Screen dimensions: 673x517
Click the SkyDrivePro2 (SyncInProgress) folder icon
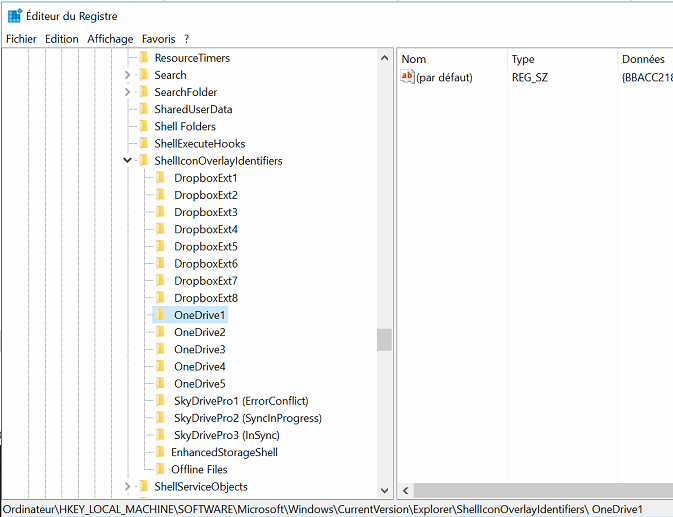[x=160, y=418]
